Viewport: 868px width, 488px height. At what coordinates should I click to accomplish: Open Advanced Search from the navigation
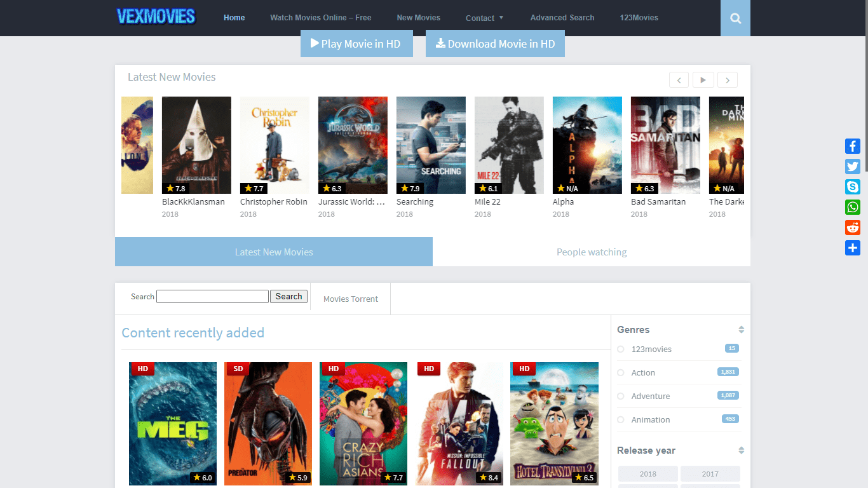(562, 18)
